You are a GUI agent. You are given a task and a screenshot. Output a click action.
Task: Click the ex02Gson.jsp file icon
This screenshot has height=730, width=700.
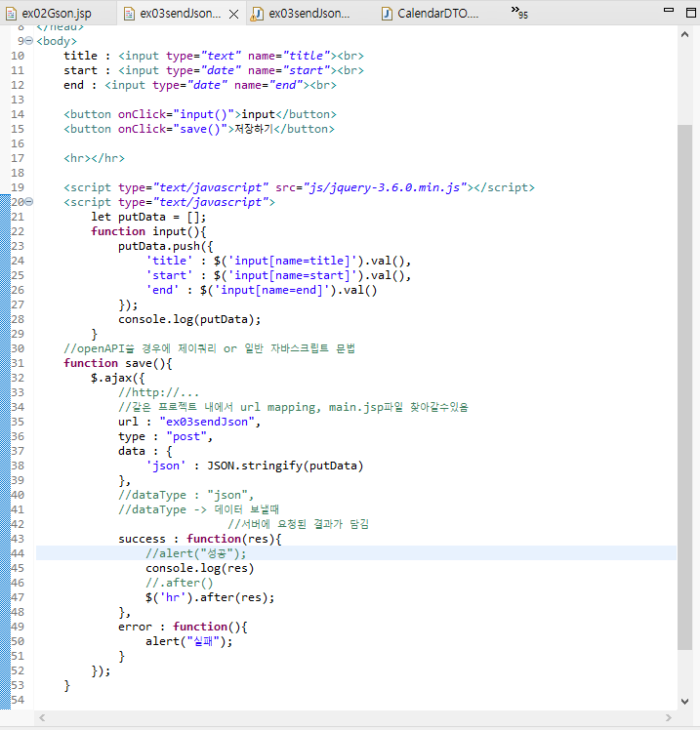(x=11, y=14)
